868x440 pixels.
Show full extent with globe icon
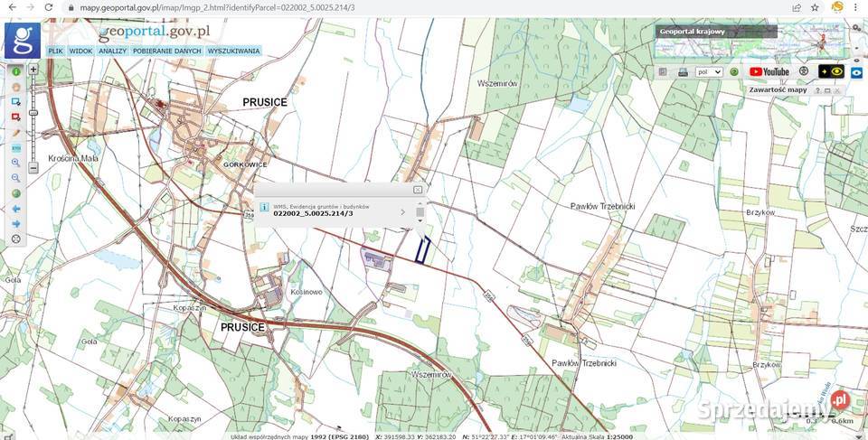(16, 193)
